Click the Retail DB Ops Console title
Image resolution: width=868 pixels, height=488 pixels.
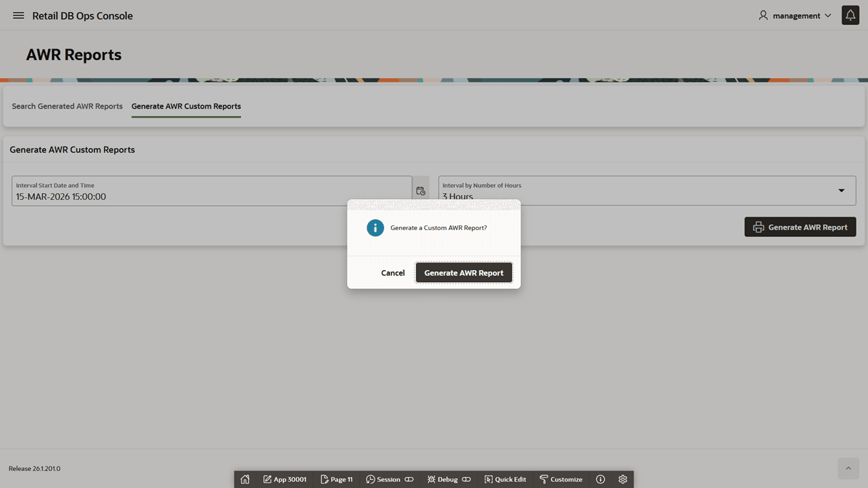pos(82,16)
